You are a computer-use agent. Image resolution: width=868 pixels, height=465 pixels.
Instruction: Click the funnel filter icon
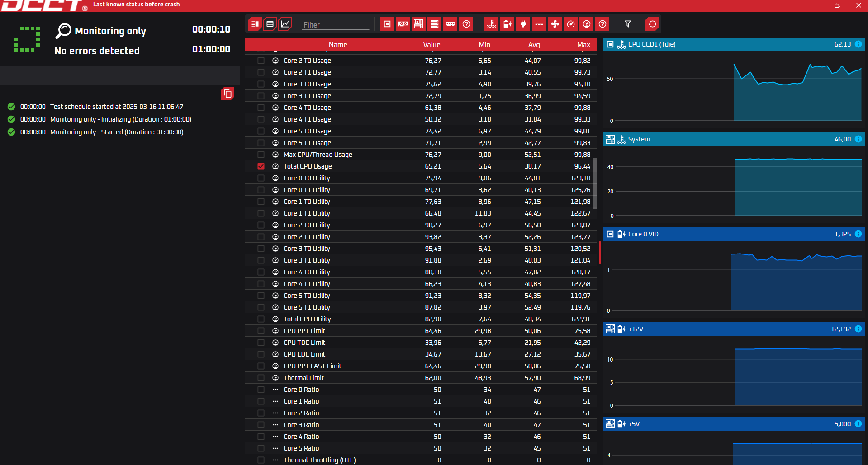point(628,24)
